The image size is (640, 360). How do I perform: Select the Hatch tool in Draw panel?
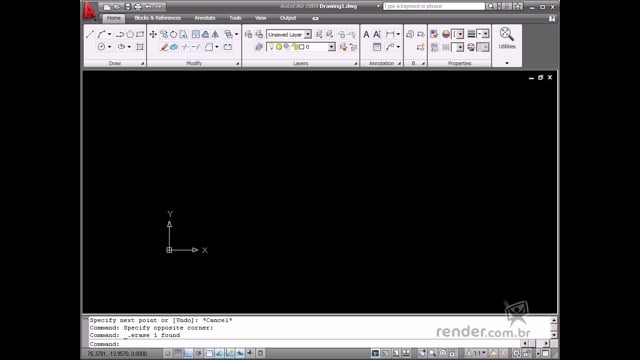coord(140,47)
